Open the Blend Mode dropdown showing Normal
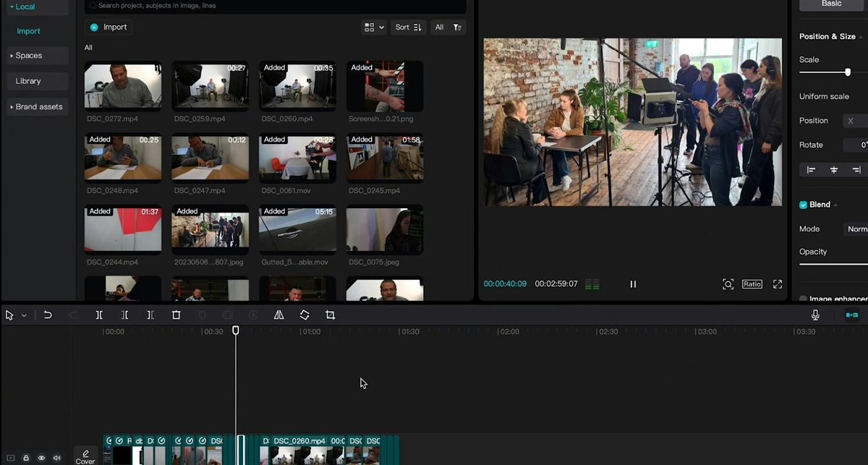Viewport: 868px width, 465px height. 856,229
